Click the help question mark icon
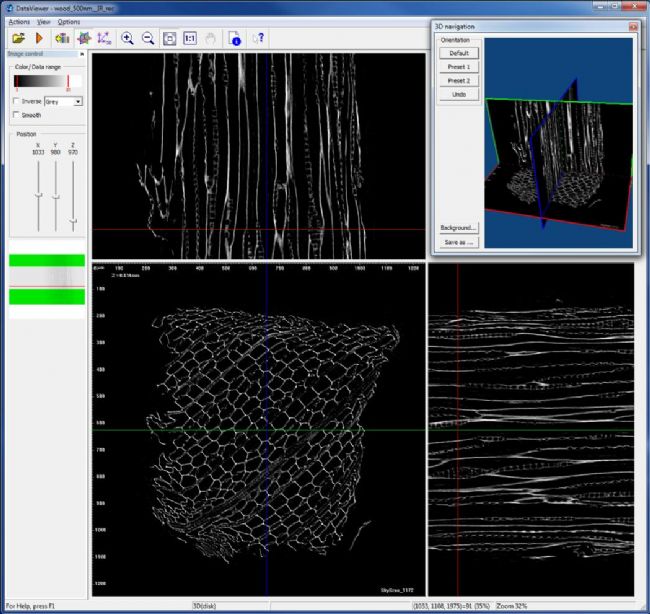 click(x=258, y=38)
